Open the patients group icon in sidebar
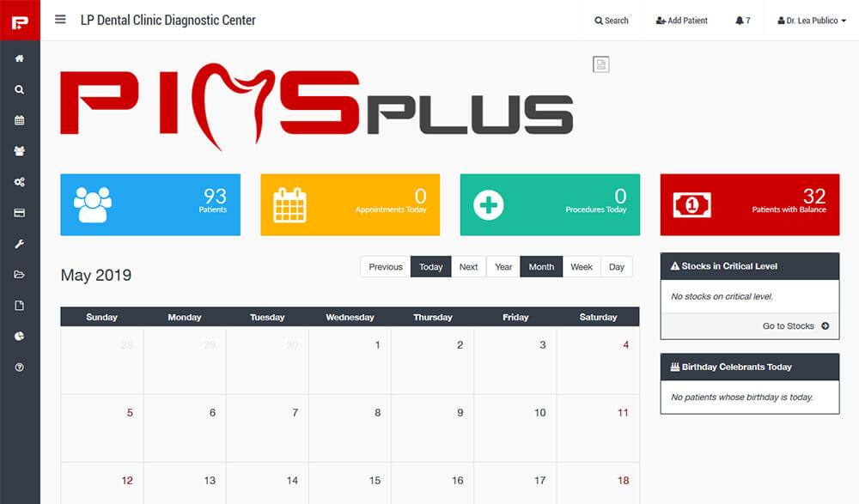This screenshot has width=859, height=504. (19, 151)
